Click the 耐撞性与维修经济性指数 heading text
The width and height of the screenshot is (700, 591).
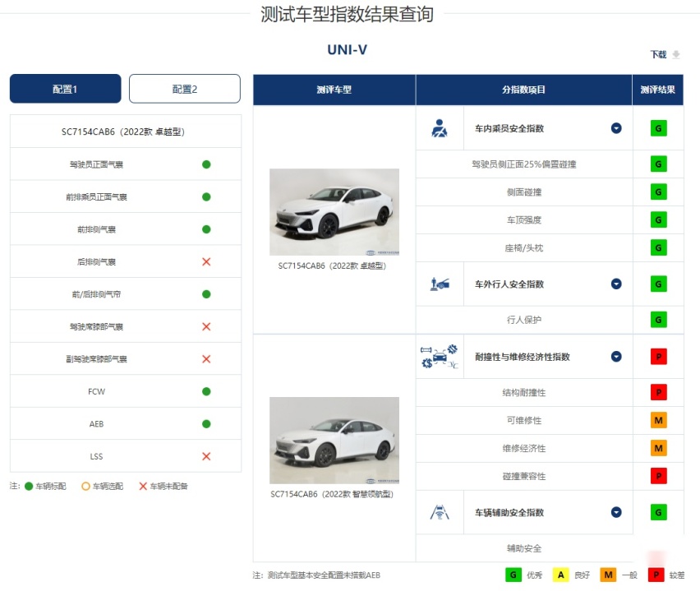(523, 357)
